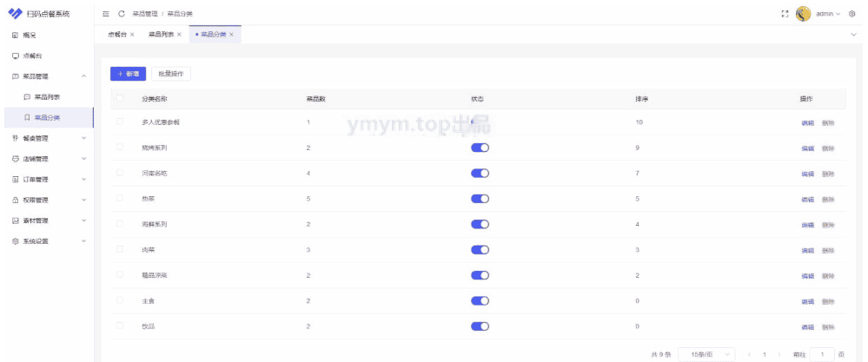Viewport: 868px width, 362px height.
Task: Click the 排序 column header
Action: click(x=642, y=99)
